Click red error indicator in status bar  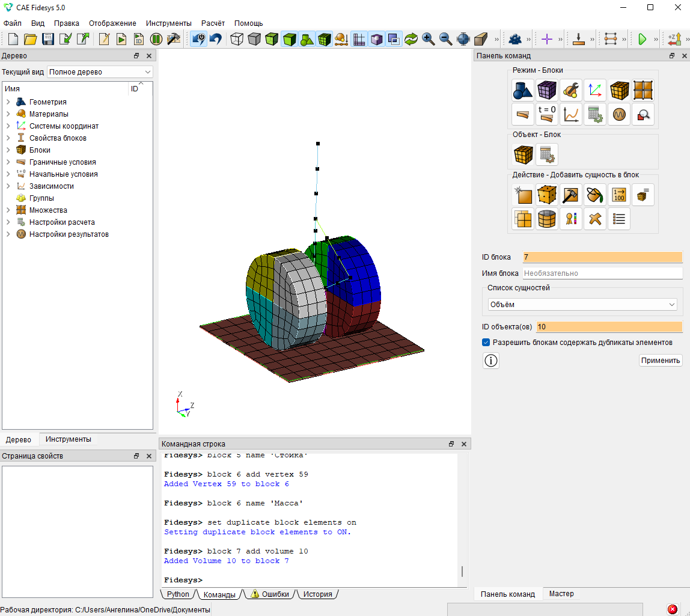coord(673,609)
